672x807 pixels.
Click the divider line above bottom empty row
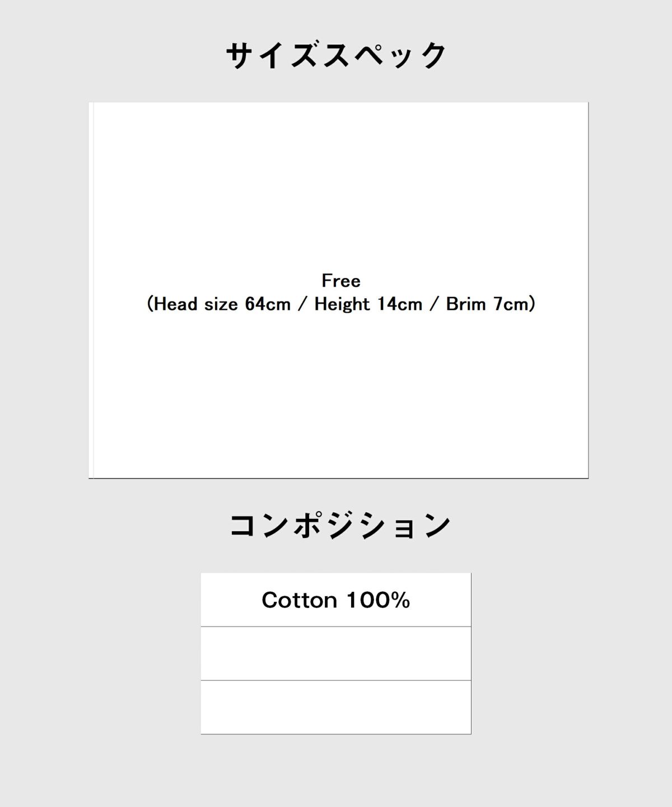[336, 680]
